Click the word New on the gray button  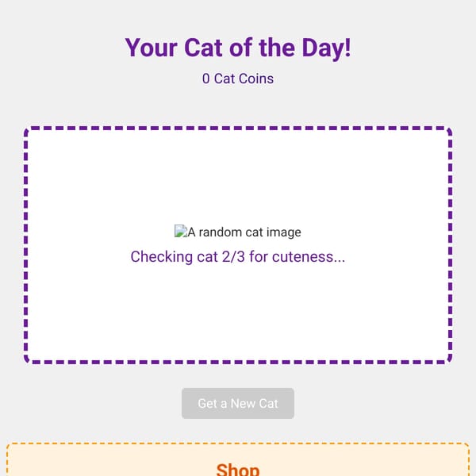point(243,404)
